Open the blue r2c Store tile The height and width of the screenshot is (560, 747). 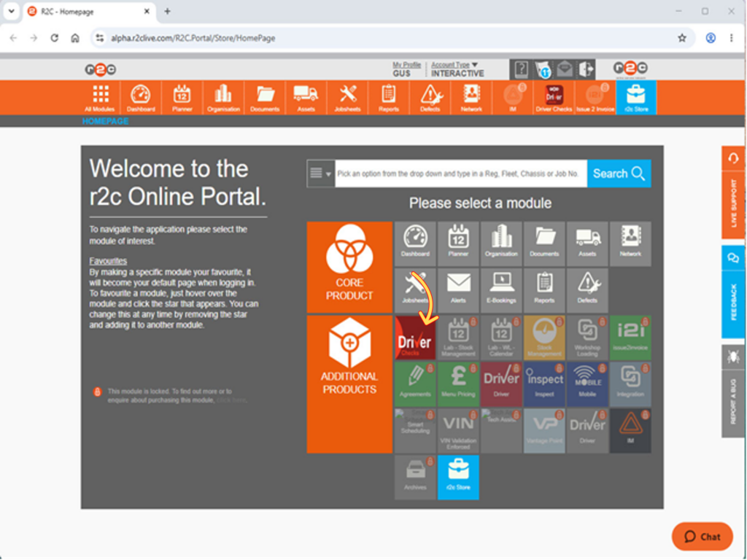[x=458, y=477]
